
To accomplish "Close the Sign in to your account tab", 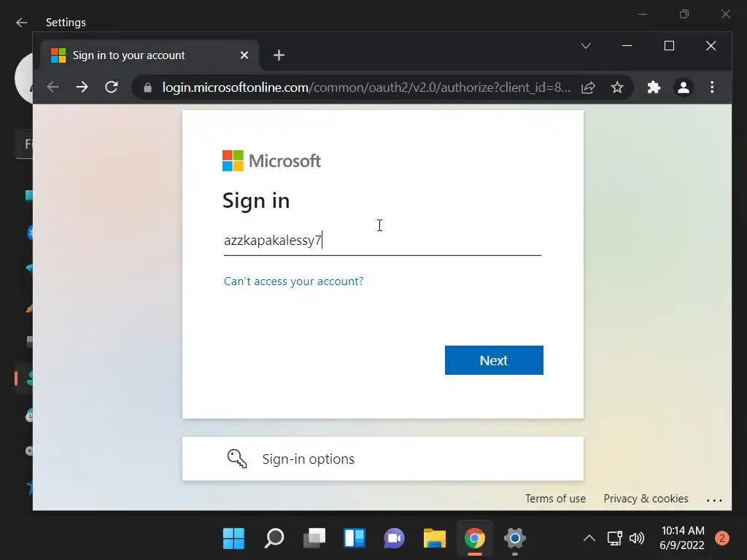I will click(244, 55).
